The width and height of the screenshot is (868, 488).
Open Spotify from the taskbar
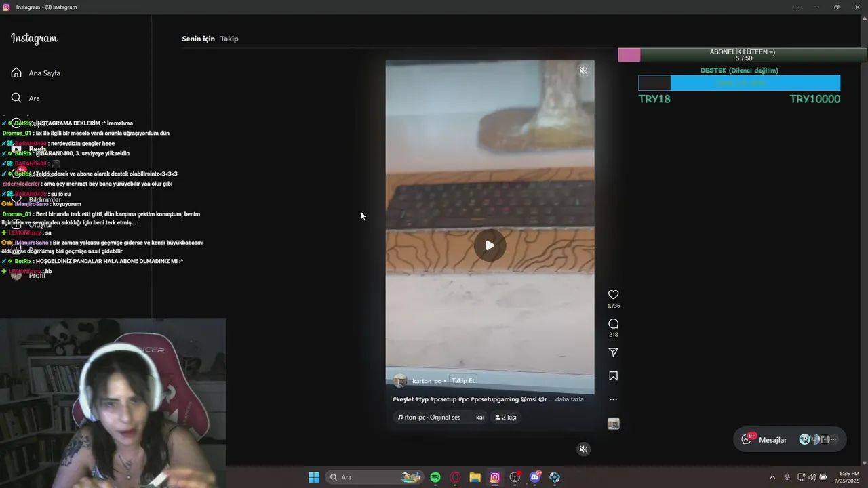[x=435, y=477]
